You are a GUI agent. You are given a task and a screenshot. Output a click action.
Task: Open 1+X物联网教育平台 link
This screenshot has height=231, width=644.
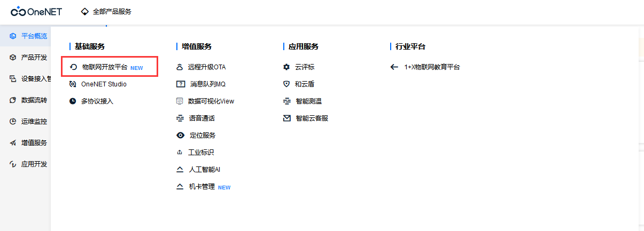tap(432, 67)
